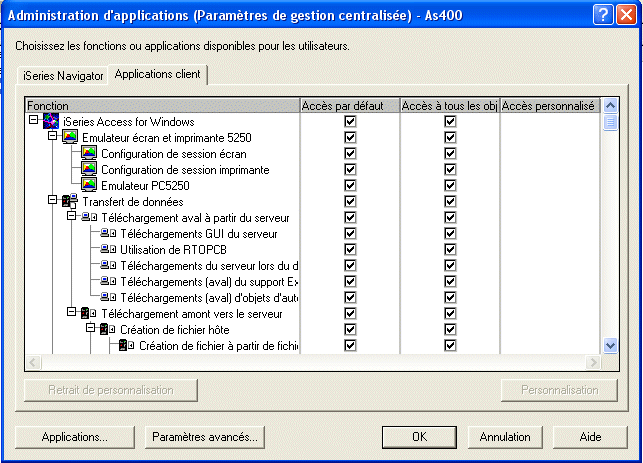The height and width of the screenshot is (463, 643).
Task: Click the iSeries Access for Windows icon
Action: [51, 121]
